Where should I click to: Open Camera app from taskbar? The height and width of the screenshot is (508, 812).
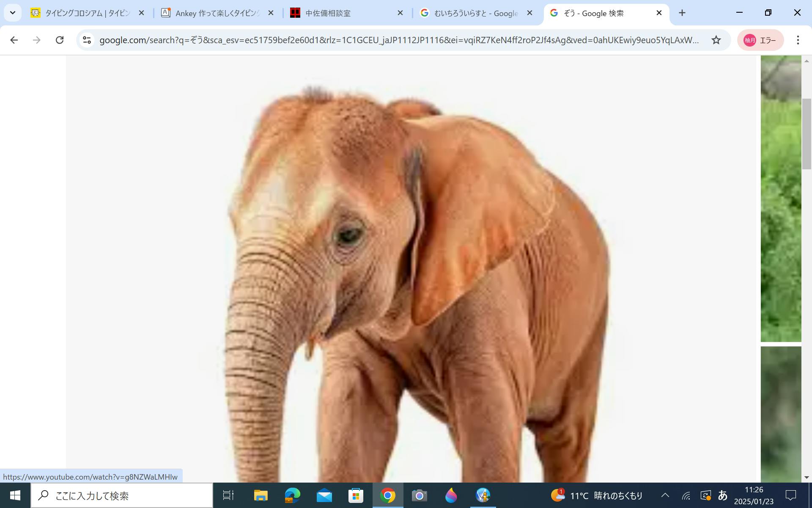click(419, 495)
